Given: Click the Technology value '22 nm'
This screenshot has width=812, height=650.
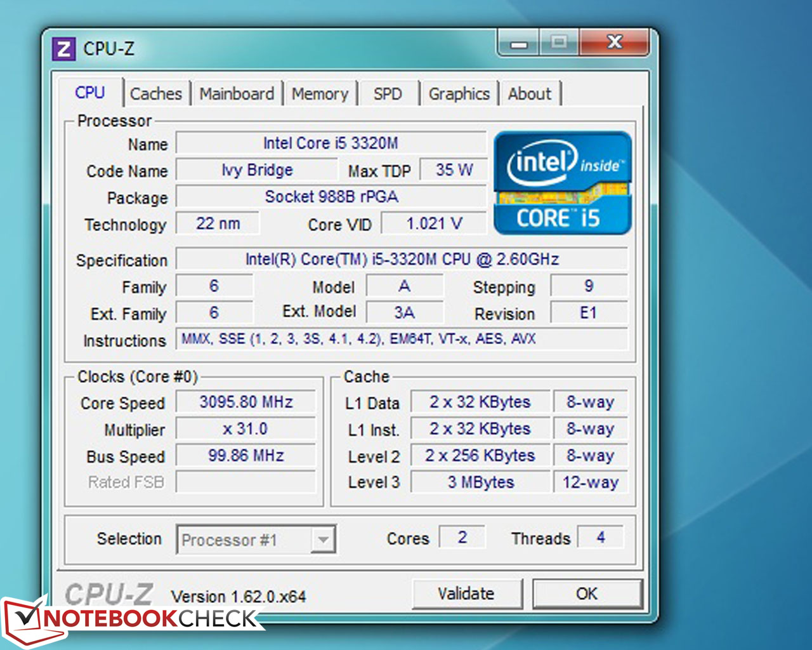Looking at the screenshot, I should tap(218, 223).
